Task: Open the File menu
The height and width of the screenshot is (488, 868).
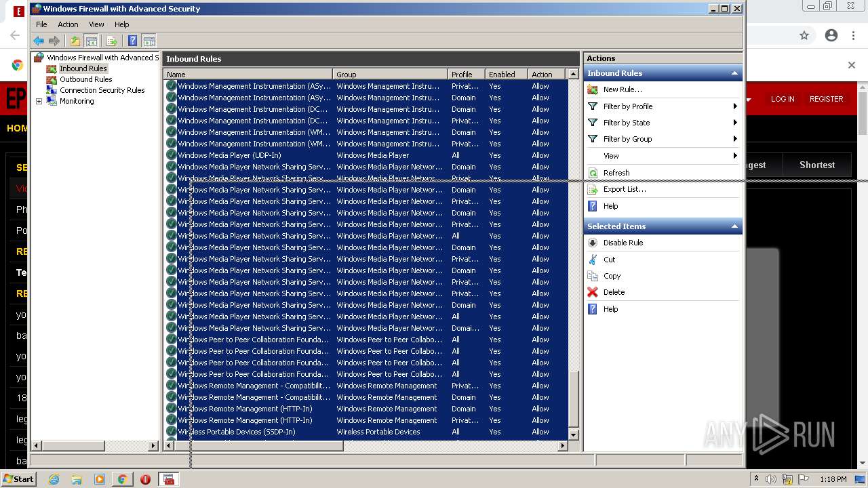Action: [41, 24]
